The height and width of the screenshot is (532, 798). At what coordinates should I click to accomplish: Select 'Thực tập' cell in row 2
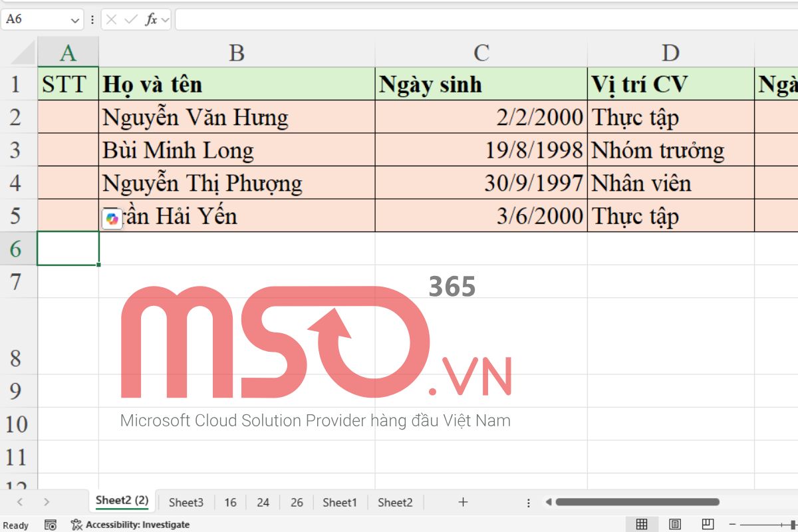(671, 117)
